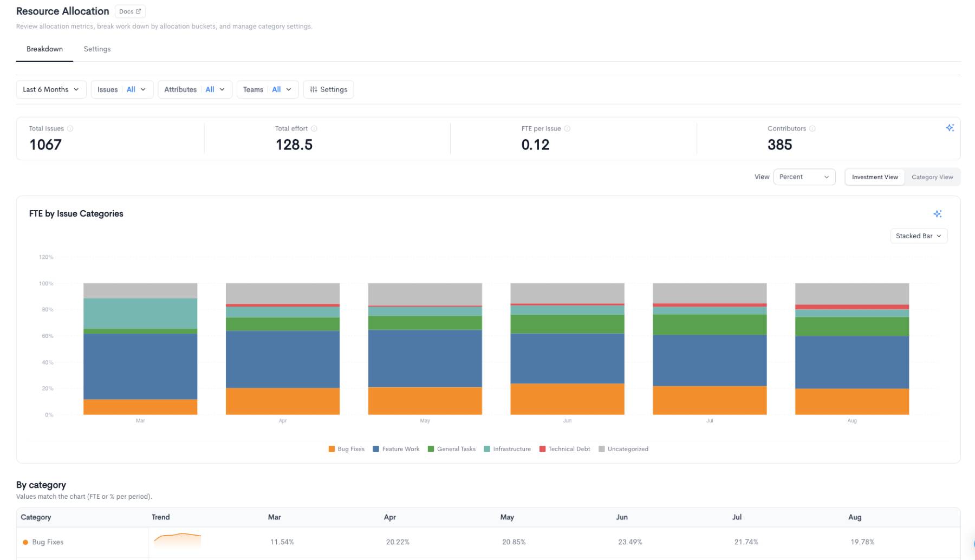Switch to the Settings tab
The image size is (975, 560).
coord(97,49)
